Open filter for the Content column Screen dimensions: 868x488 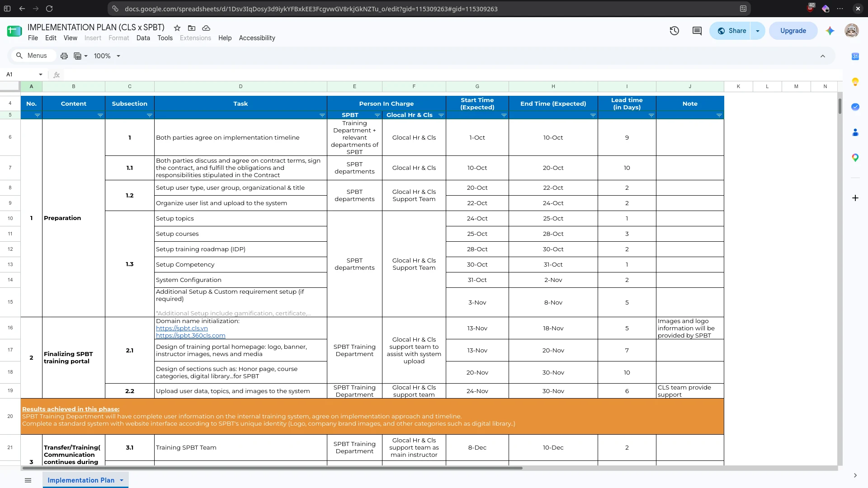[x=100, y=116]
